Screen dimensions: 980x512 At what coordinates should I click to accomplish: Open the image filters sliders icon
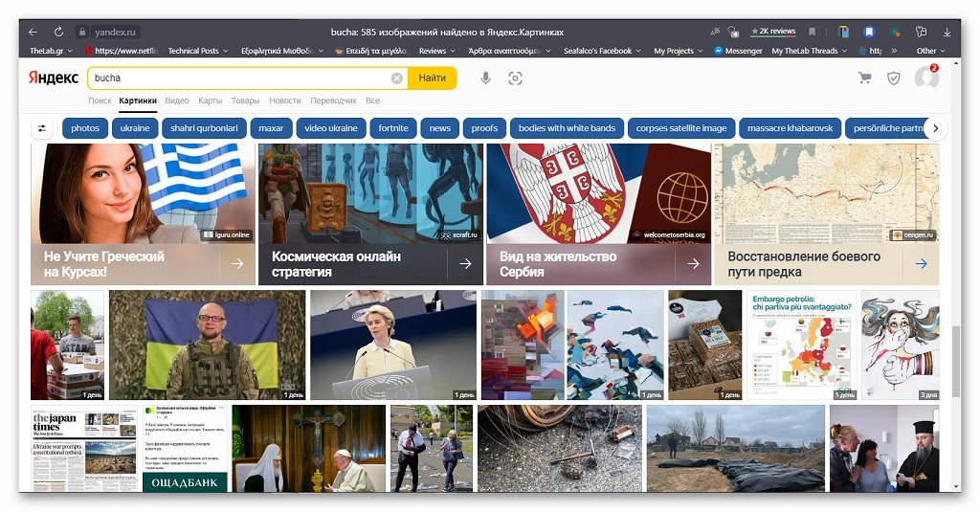tap(42, 128)
